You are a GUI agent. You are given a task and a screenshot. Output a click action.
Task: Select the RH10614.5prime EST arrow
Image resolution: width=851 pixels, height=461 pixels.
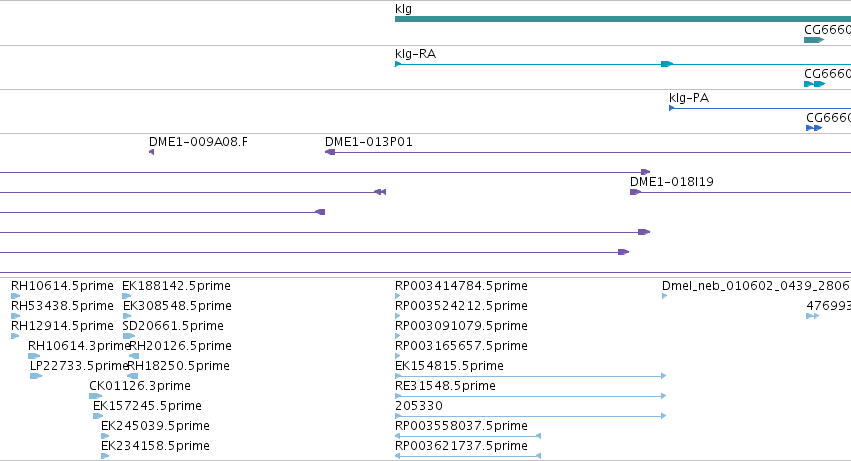pos(15,296)
